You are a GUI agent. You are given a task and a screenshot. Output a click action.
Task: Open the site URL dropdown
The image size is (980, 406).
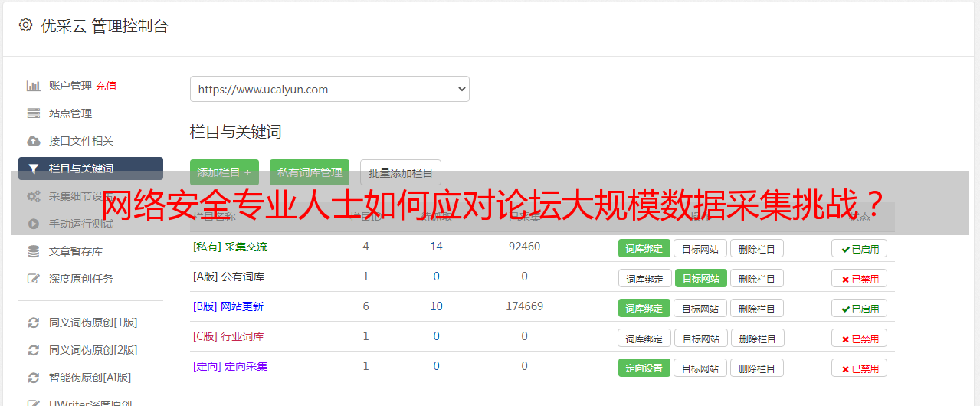[x=329, y=89]
